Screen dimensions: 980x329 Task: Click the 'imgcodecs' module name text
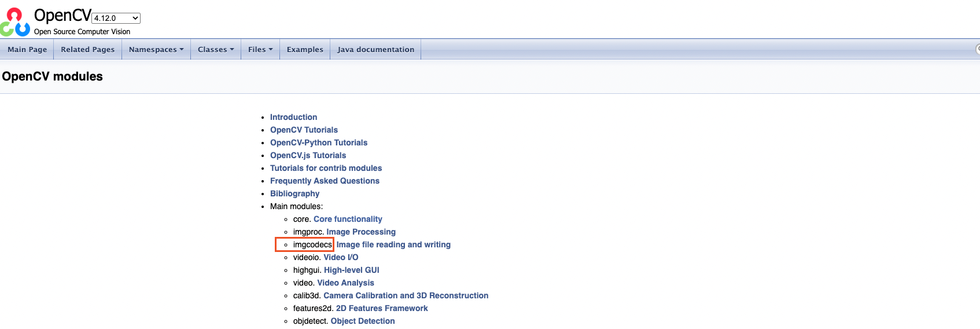click(312, 244)
